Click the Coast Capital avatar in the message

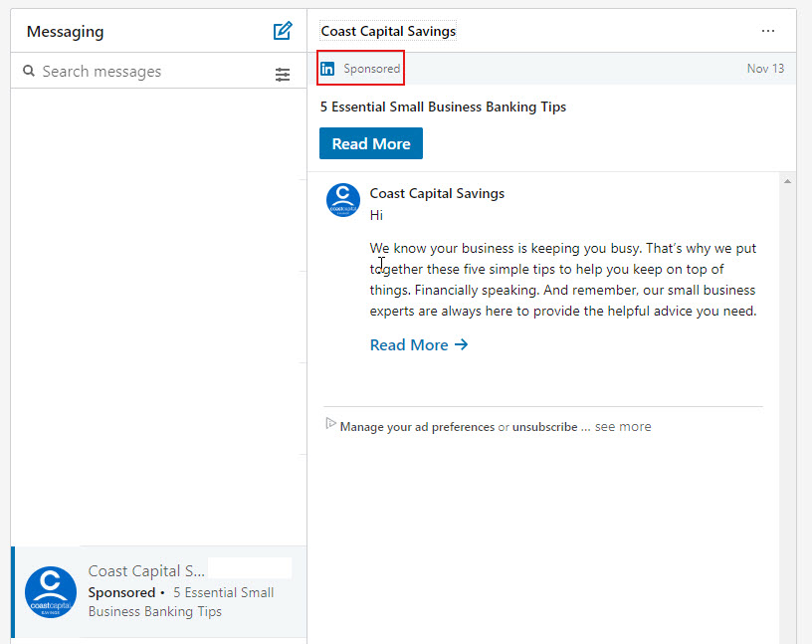[x=343, y=200]
